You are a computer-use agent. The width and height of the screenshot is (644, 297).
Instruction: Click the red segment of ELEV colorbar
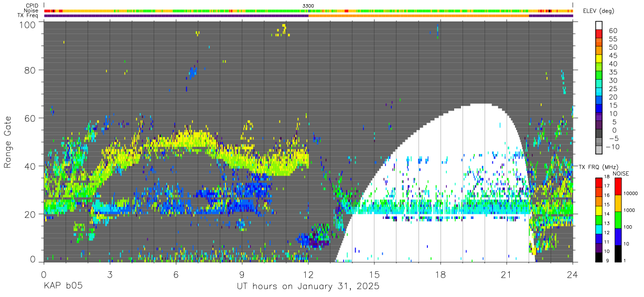[x=598, y=34]
